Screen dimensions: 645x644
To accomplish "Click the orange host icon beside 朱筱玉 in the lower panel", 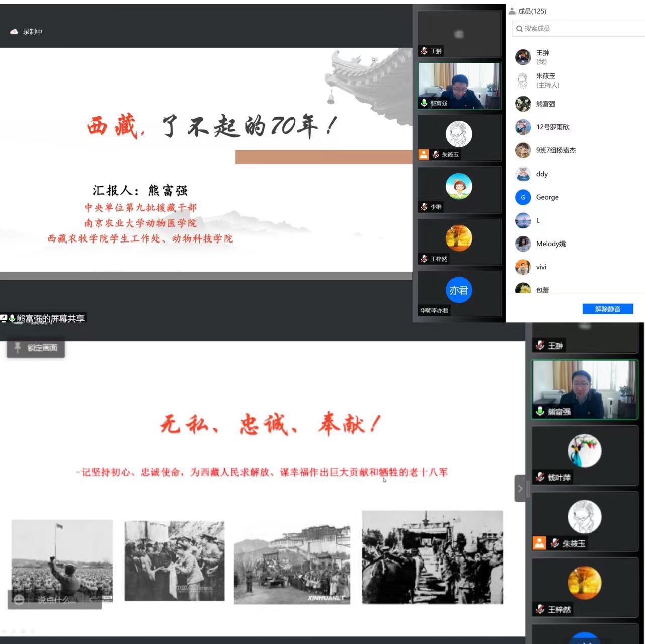I will [539, 543].
